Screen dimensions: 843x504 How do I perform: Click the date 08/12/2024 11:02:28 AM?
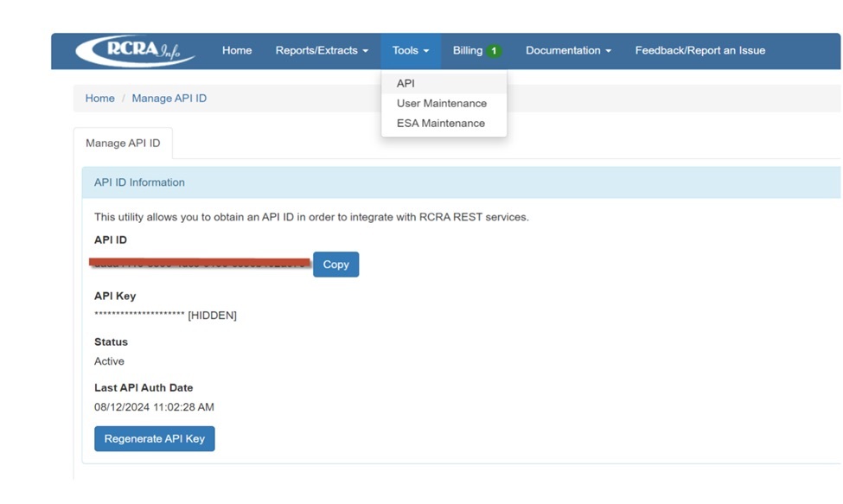point(154,407)
